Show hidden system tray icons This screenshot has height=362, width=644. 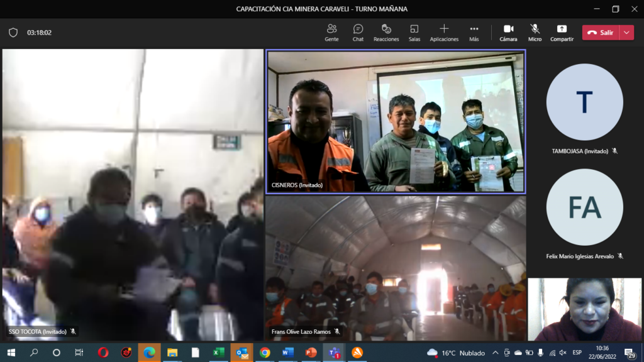495,353
